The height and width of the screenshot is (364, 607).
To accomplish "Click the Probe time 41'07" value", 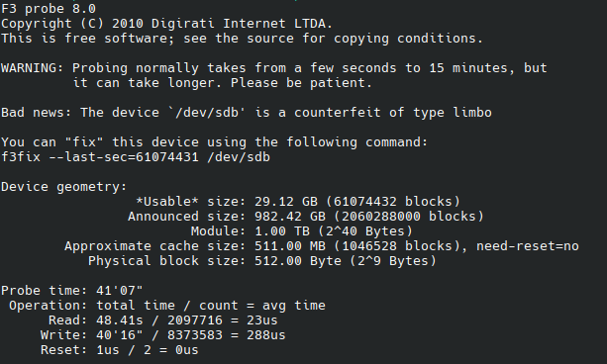I will [119, 291].
